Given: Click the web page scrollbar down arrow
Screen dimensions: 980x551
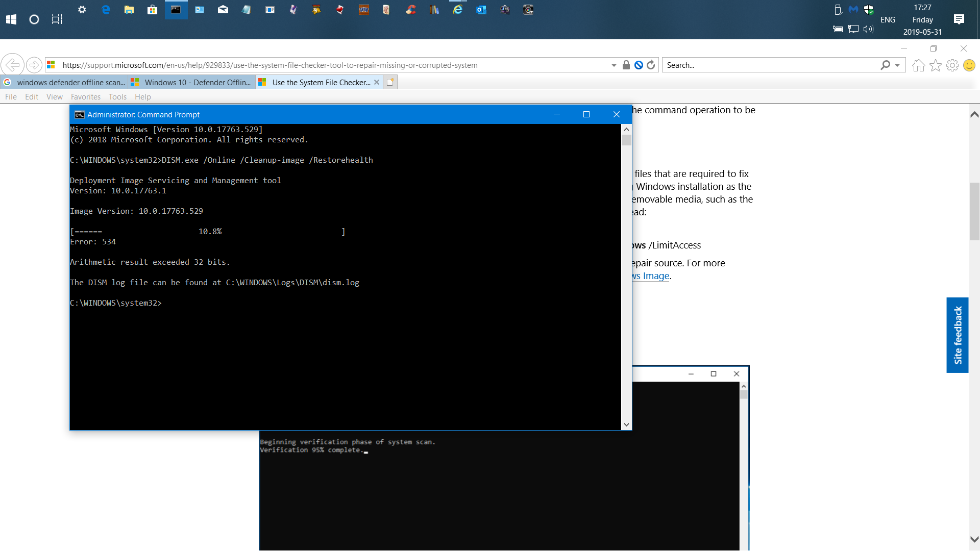Looking at the screenshot, I should coord(974,539).
